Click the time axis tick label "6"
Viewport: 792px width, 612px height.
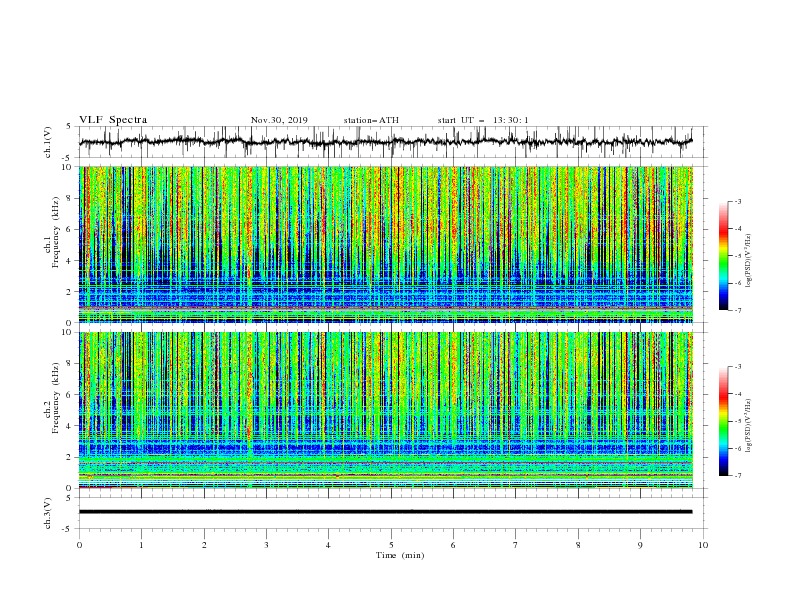(x=453, y=545)
